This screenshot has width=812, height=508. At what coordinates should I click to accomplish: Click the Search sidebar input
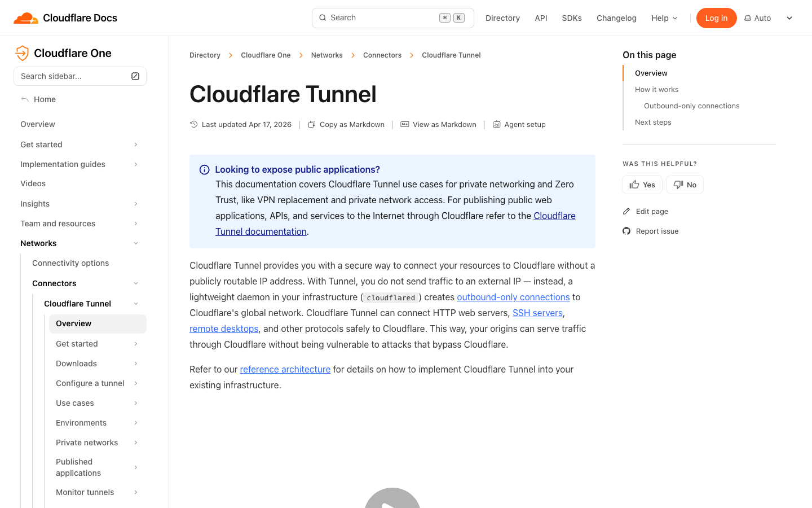tap(80, 76)
